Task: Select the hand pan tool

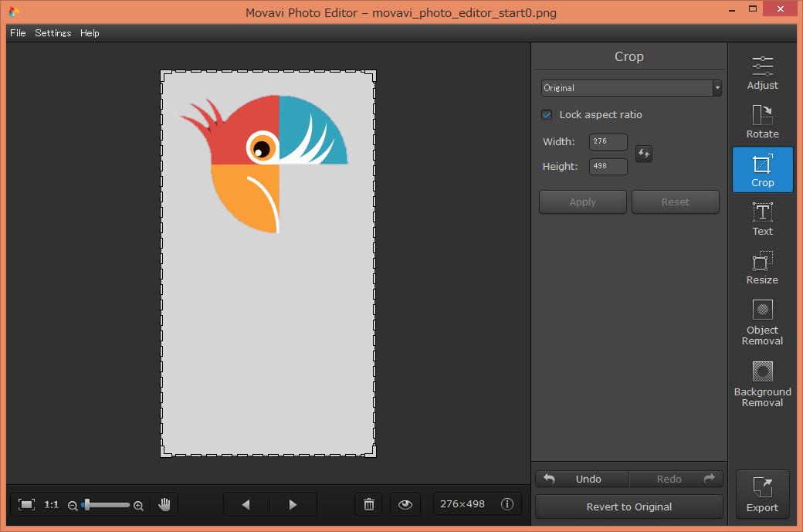Action: pos(164,504)
